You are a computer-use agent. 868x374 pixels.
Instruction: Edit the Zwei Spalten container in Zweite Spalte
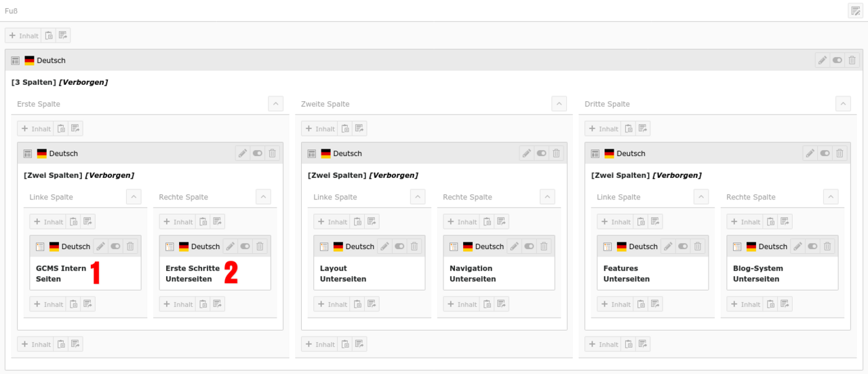pyautogui.click(x=527, y=153)
